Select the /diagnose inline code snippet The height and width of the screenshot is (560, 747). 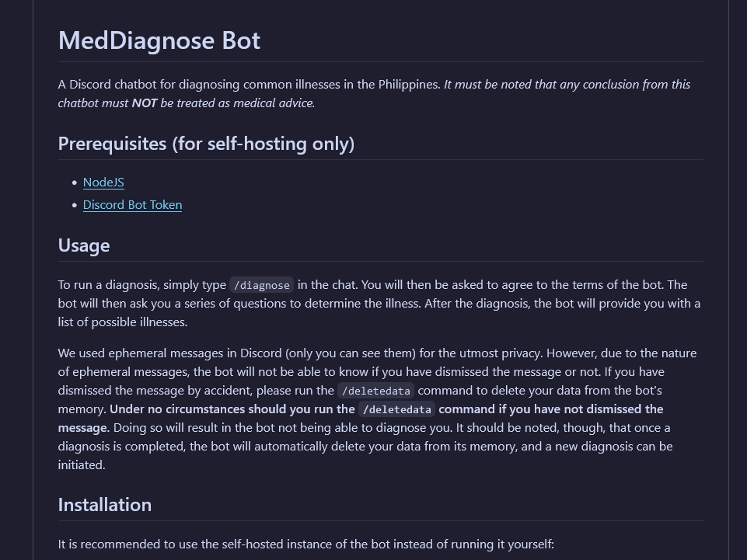pos(261,285)
